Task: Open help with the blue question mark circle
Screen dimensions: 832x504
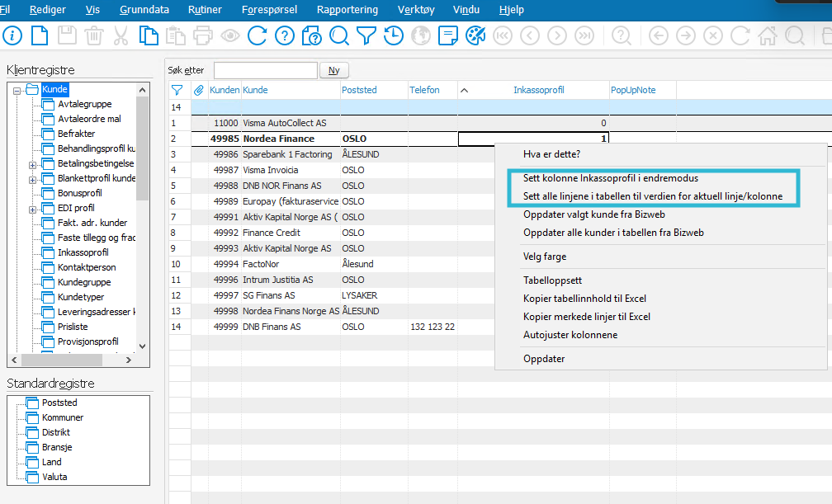Action: pyautogui.click(x=285, y=36)
